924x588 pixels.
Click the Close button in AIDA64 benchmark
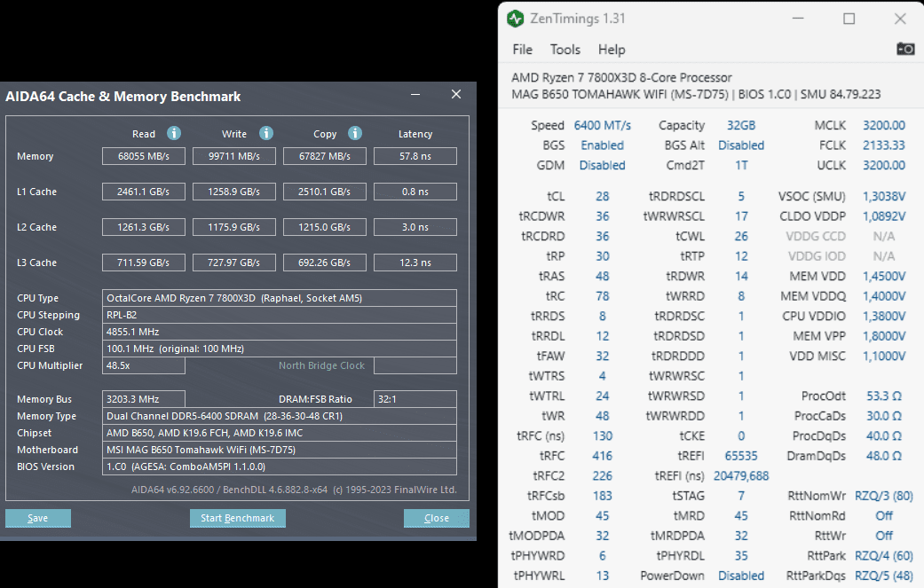tap(437, 518)
